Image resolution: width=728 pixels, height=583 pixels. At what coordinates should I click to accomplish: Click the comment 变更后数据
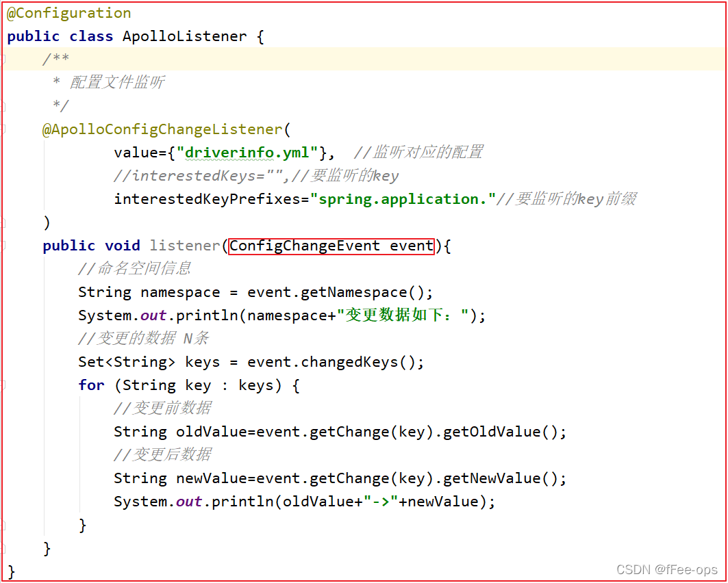click(162, 454)
